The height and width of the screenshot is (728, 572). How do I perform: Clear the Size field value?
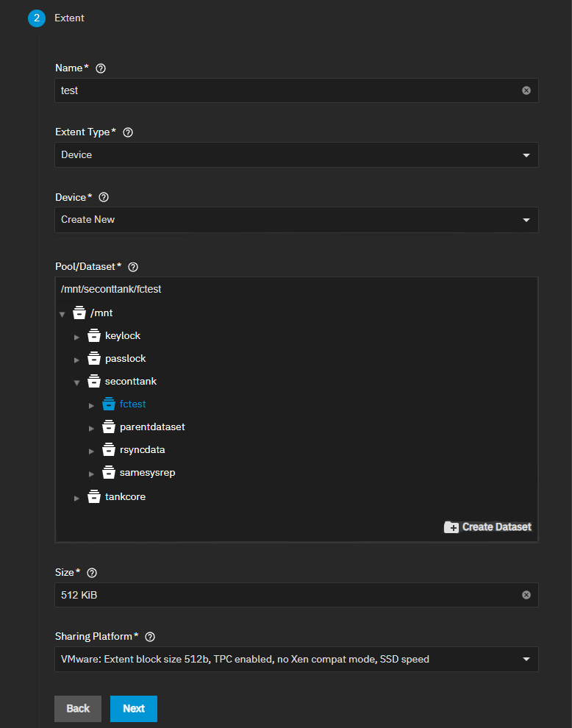click(x=526, y=595)
